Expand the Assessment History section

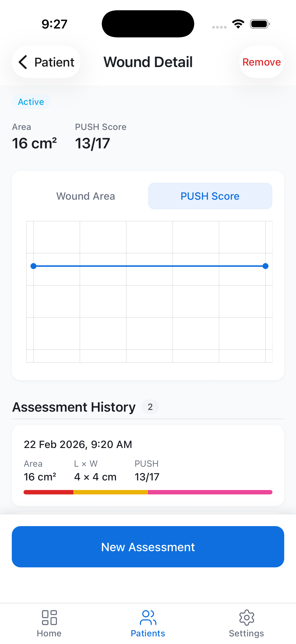pyautogui.click(x=74, y=407)
